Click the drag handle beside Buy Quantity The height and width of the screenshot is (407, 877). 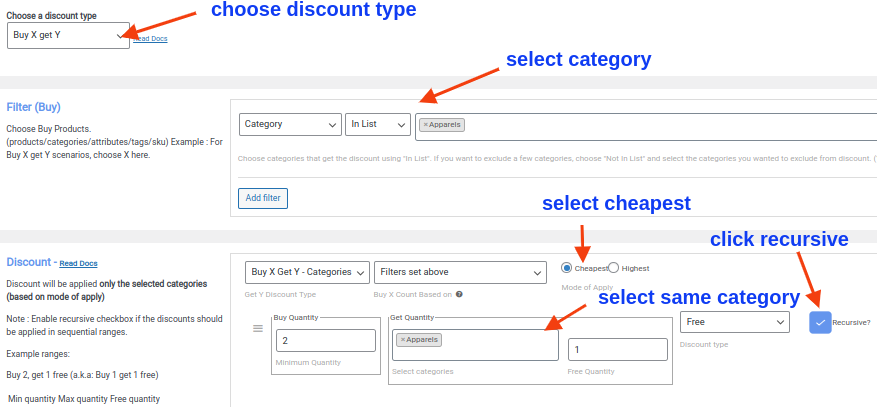coord(257,328)
